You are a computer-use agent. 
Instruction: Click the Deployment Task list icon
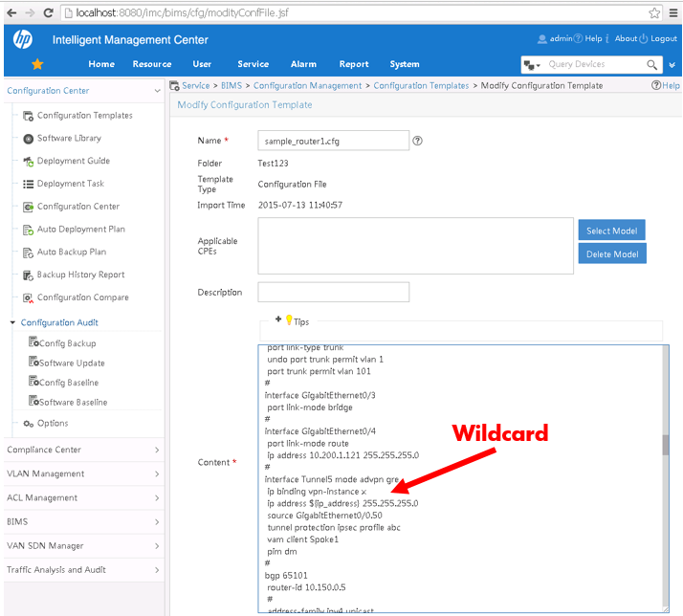(29, 185)
